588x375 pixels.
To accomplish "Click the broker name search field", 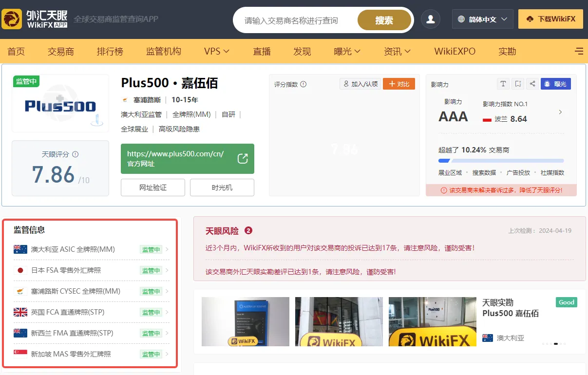I will [x=297, y=20].
